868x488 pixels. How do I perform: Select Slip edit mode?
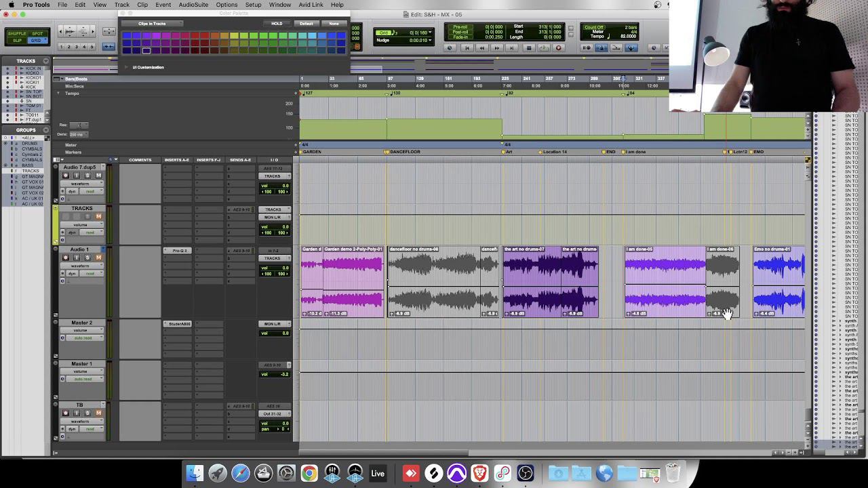tap(17, 41)
